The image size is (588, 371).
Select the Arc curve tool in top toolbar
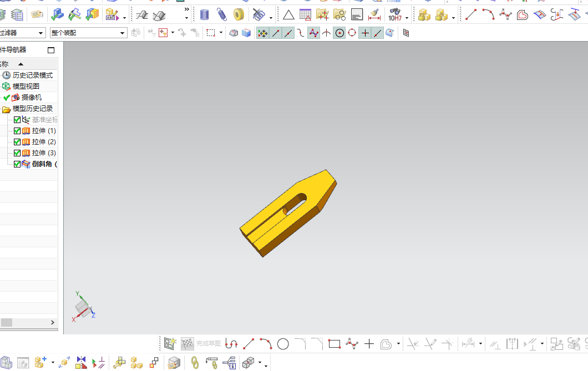point(488,14)
